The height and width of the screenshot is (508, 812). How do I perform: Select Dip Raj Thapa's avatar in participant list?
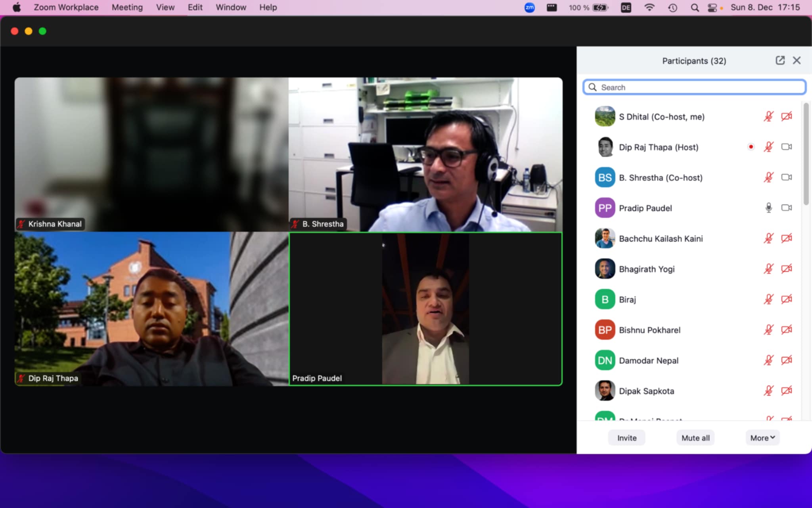pyautogui.click(x=605, y=147)
